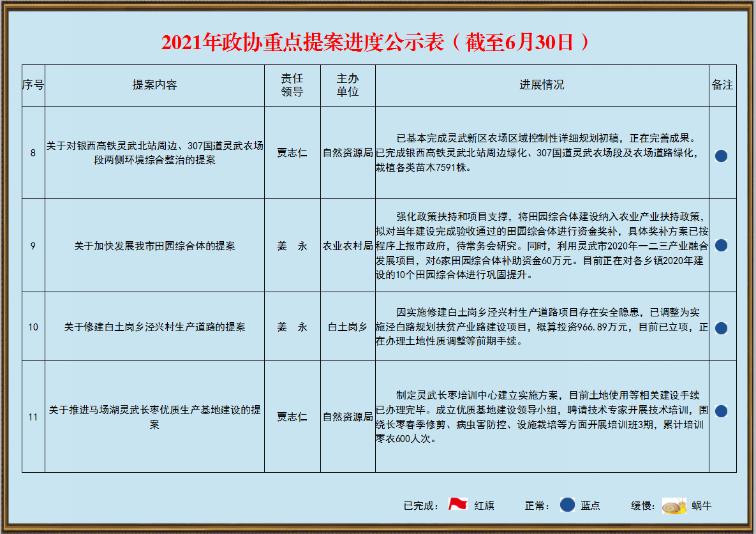
Task: Click progress text mentioning 补助资金60万元
Action: (542, 246)
